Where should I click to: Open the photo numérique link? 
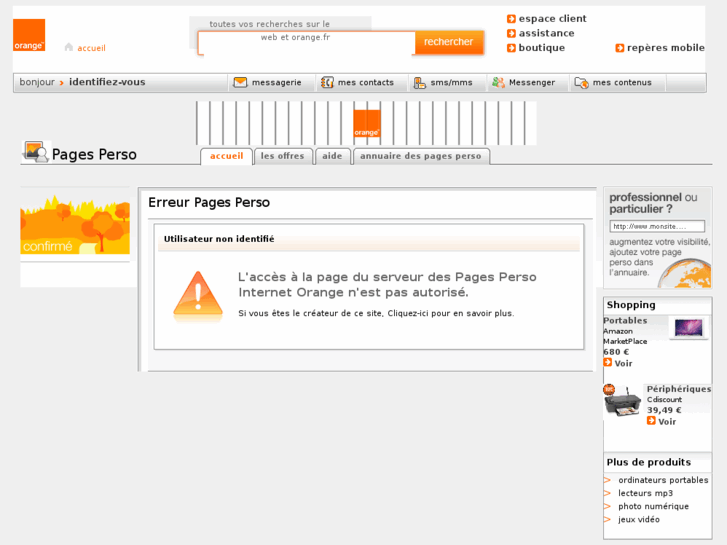coord(653,507)
